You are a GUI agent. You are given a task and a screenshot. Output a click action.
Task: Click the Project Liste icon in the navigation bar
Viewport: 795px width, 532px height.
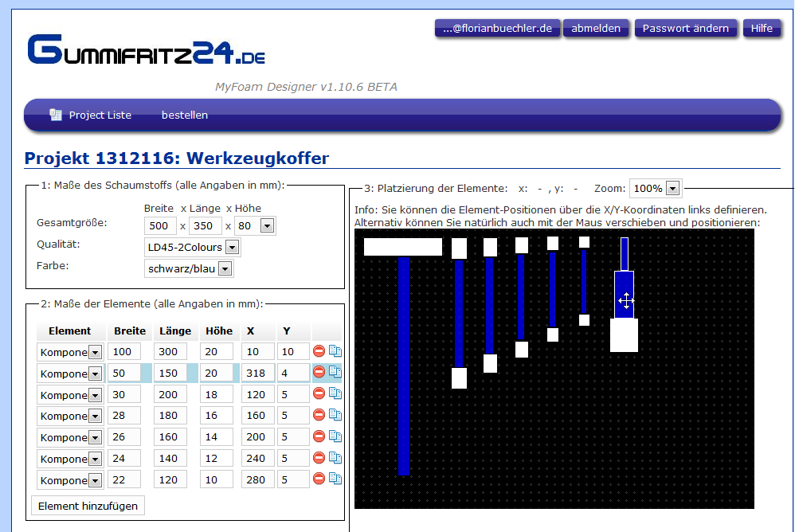[x=56, y=115]
